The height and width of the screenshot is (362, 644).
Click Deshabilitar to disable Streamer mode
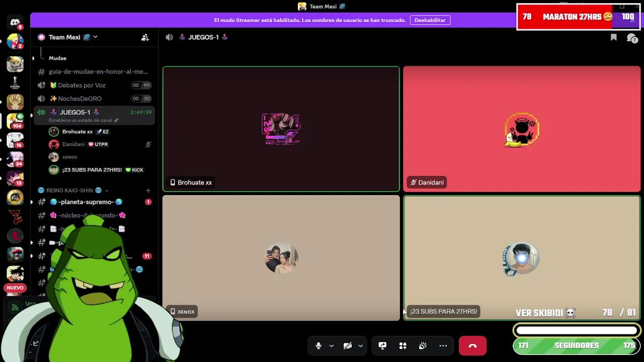[x=430, y=20]
